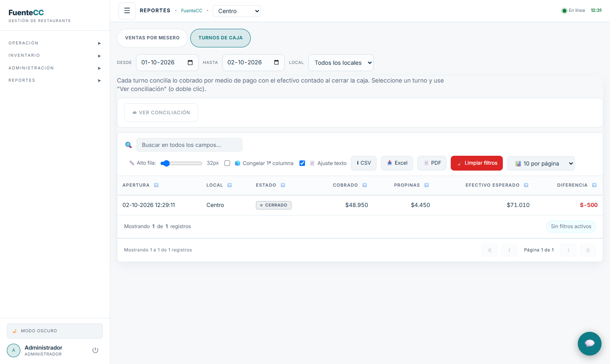
Task: Uncheck the Ajuste texto checkbox
Action: 302,163
